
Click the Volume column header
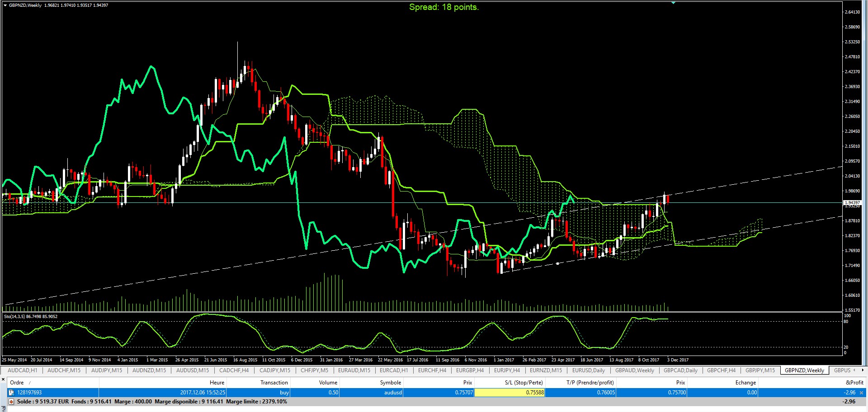click(315, 383)
